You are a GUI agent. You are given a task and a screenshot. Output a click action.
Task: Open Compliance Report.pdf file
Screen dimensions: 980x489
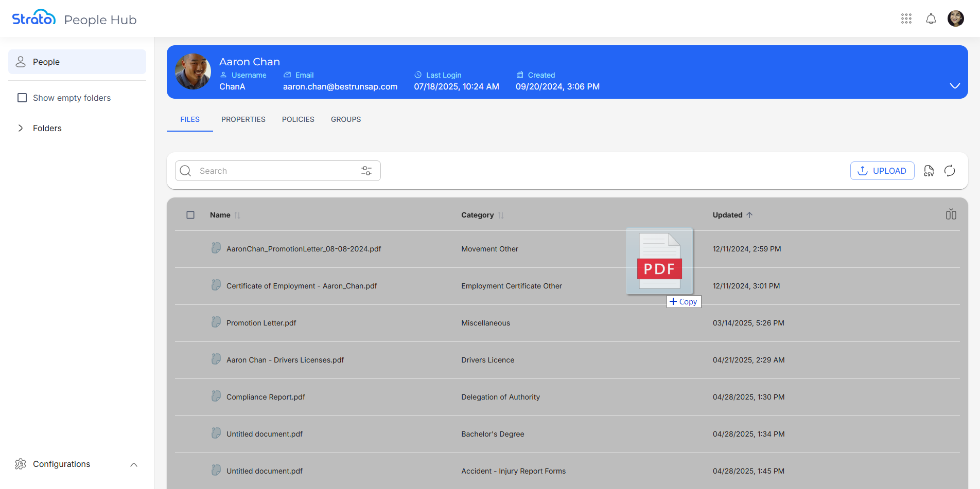[x=266, y=397]
